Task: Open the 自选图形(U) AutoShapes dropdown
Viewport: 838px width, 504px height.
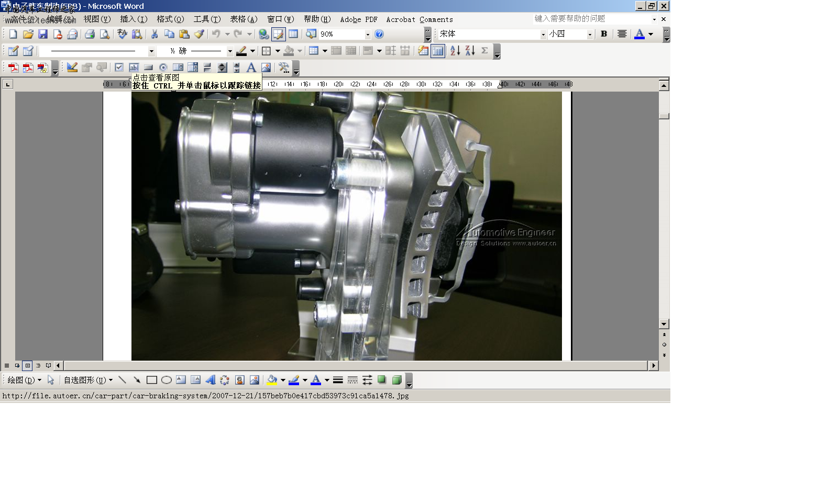Action: pos(88,380)
